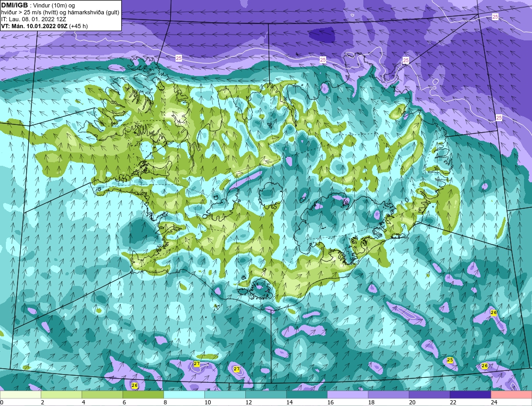This screenshot has height=406, width=532.
Task: Pick the 4–6 m/s green legend swatch
Action: click(103, 395)
